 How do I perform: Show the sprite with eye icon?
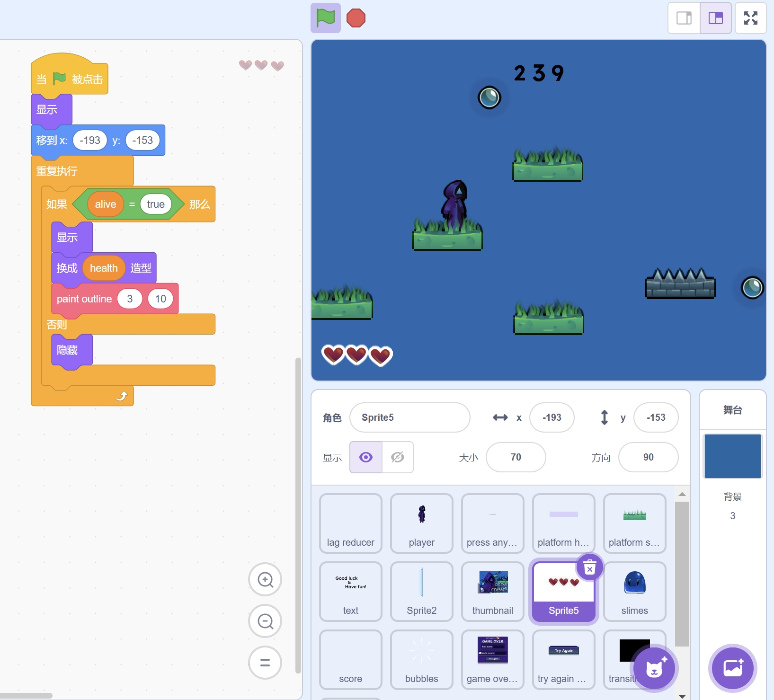(x=366, y=457)
